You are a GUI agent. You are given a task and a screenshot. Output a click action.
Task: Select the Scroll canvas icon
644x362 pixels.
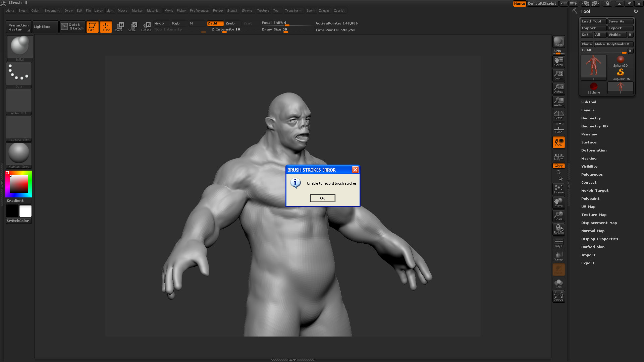(558, 61)
